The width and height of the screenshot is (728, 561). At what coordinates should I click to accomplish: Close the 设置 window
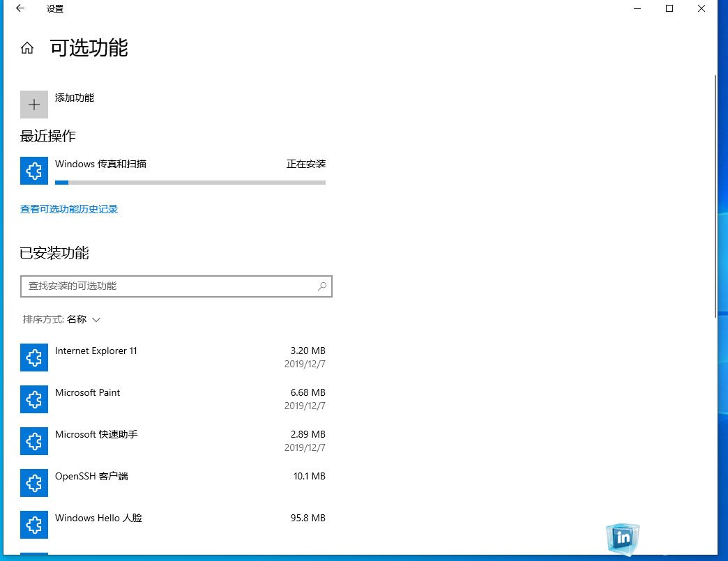pos(702,8)
